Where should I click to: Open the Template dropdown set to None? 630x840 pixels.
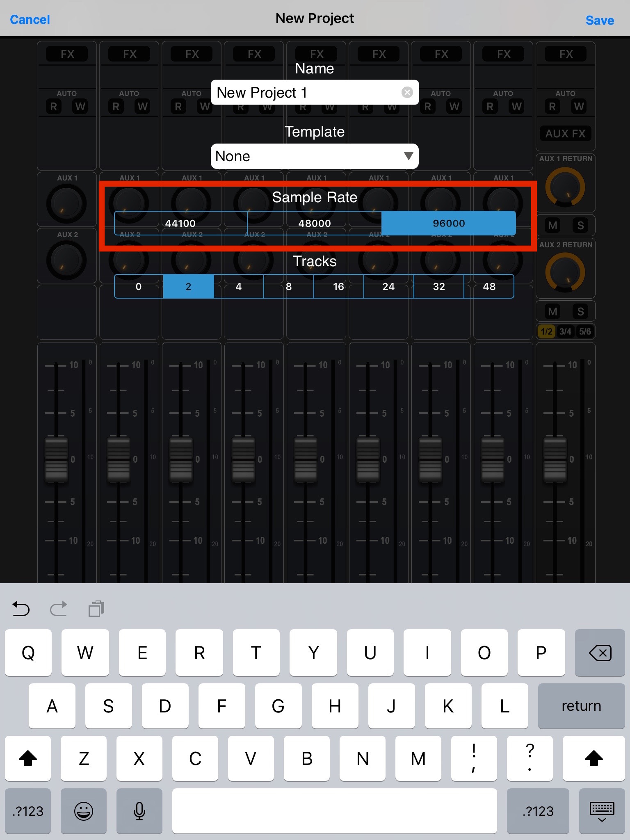click(x=315, y=156)
